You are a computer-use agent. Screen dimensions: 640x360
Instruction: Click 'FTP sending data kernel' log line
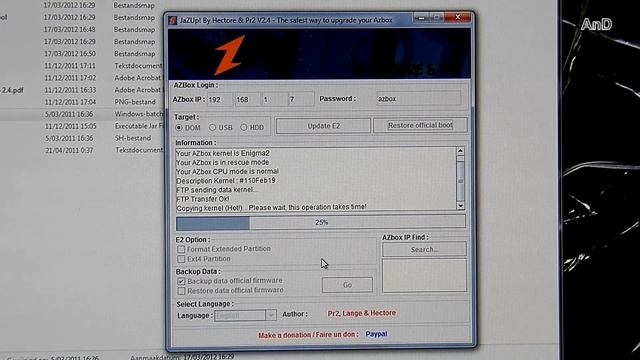216,190
